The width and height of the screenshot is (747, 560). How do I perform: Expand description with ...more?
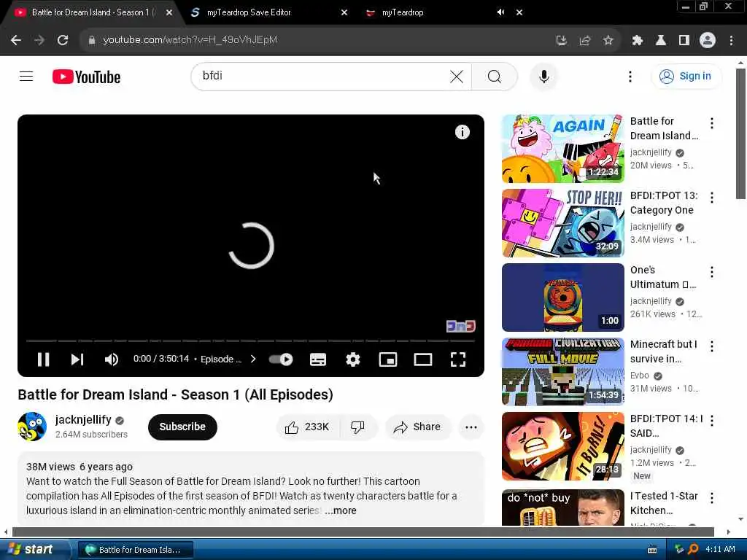tap(341, 510)
